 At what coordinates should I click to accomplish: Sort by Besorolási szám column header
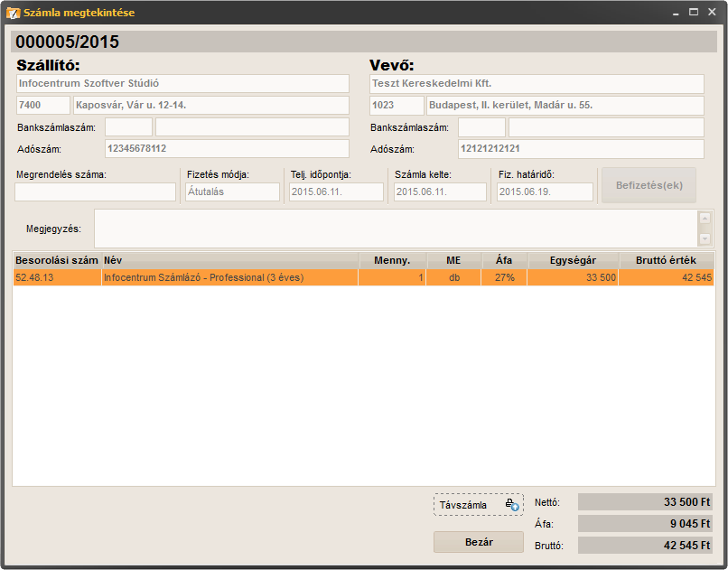click(x=57, y=260)
